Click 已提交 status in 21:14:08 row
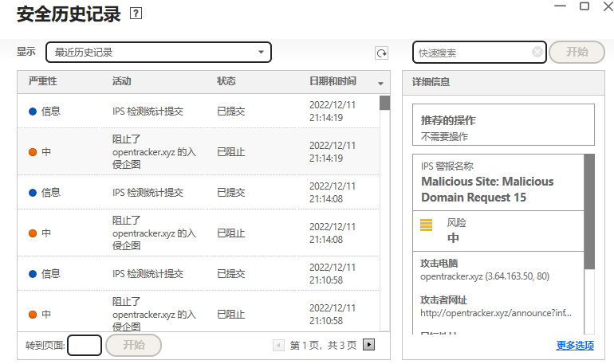The width and height of the screenshot is (614, 364). pyautogui.click(x=231, y=193)
